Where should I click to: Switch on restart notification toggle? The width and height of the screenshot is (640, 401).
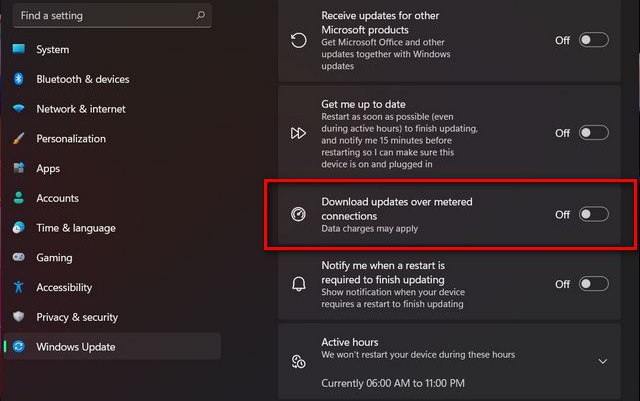click(x=593, y=284)
